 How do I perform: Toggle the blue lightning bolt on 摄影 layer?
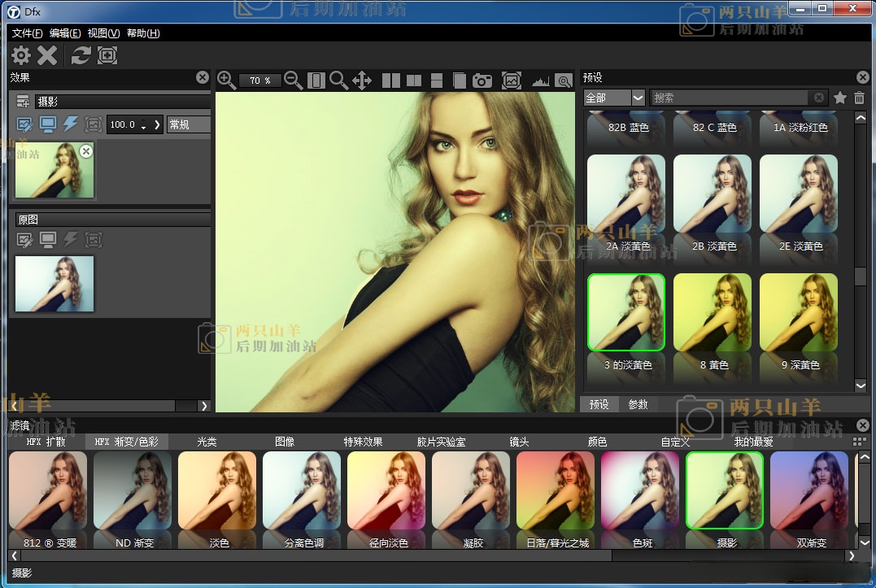[x=71, y=124]
